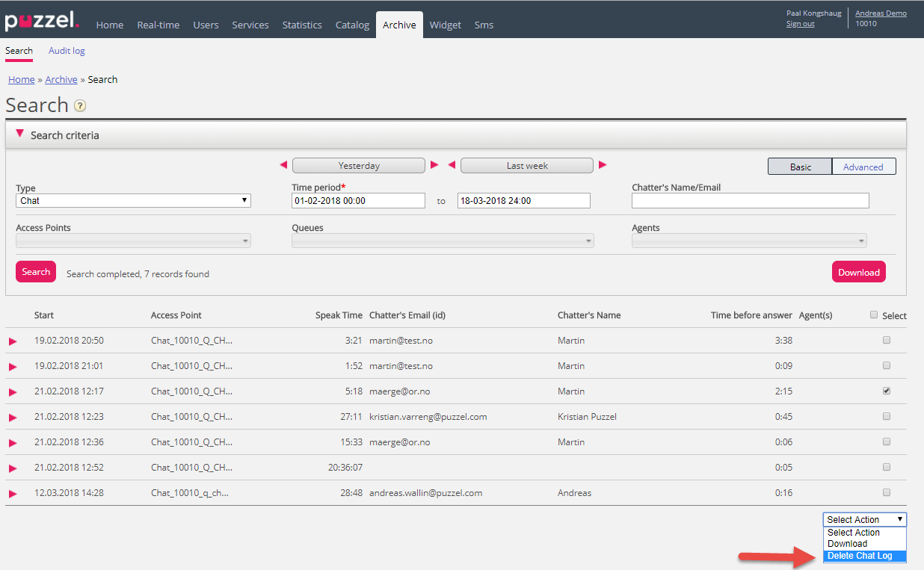
Task: Click right arrow after Last week button
Action: click(603, 165)
